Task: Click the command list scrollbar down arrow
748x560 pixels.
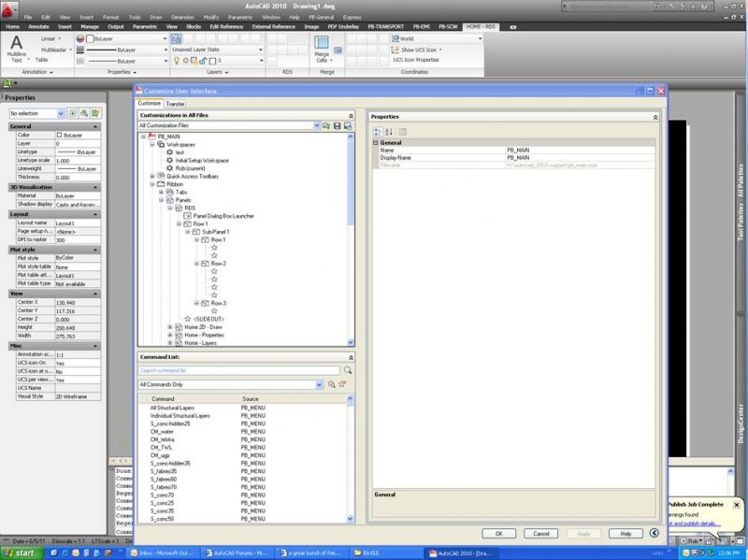Action: pos(350,519)
